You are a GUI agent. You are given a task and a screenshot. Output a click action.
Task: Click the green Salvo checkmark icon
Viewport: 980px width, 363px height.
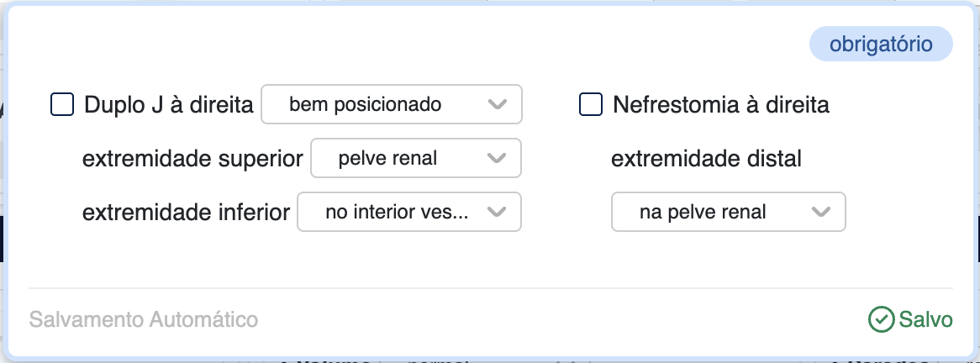pyautogui.click(x=881, y=319)
